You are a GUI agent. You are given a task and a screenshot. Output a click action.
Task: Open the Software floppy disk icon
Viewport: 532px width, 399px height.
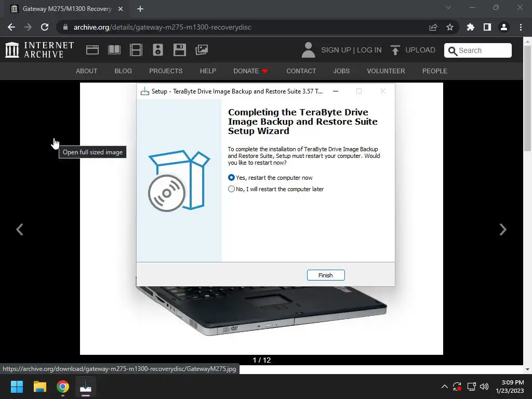(x=179, y=50)
